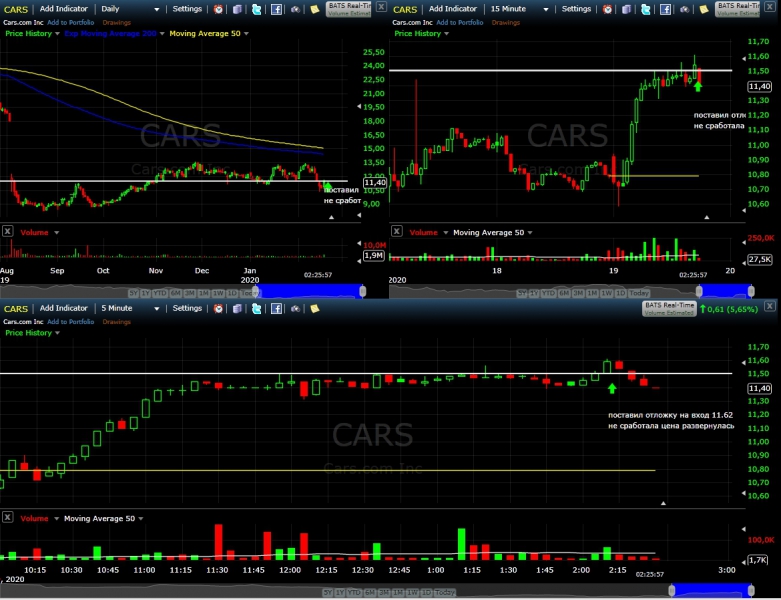Open the alarm clock alert in 15 Minute chart
This screenshot has height=600, width=781.
pyautogui.click(x=607, y=9)
